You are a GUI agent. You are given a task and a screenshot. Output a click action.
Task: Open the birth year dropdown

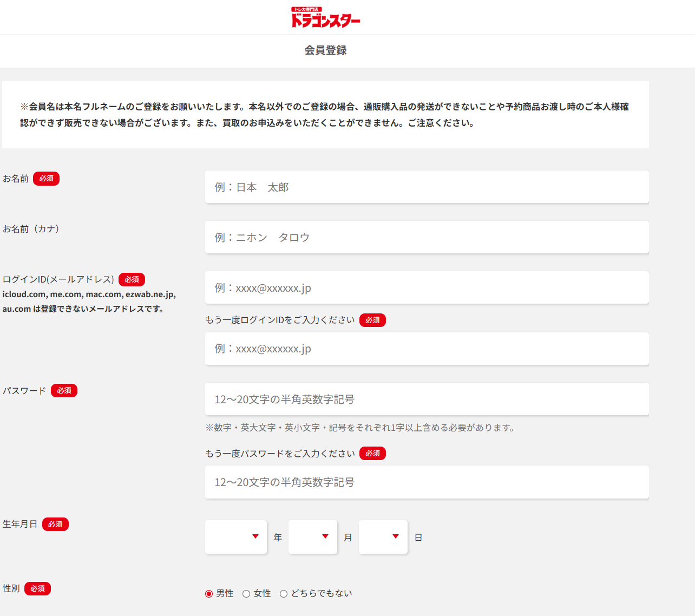click(236, 537)
